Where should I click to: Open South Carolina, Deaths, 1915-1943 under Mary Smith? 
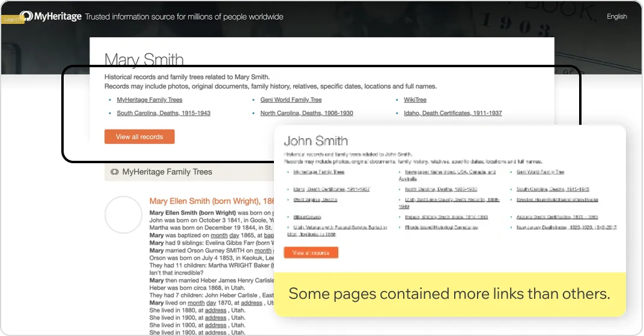[x=163, y=113]
